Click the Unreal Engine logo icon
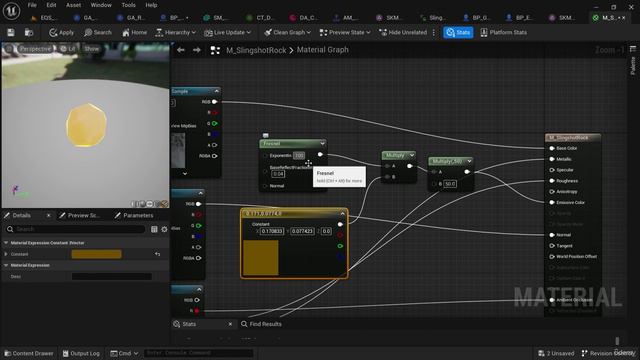 11,11
